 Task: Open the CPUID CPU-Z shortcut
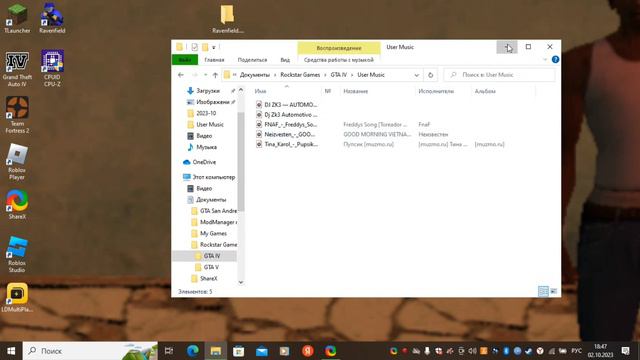coord(52,68)
